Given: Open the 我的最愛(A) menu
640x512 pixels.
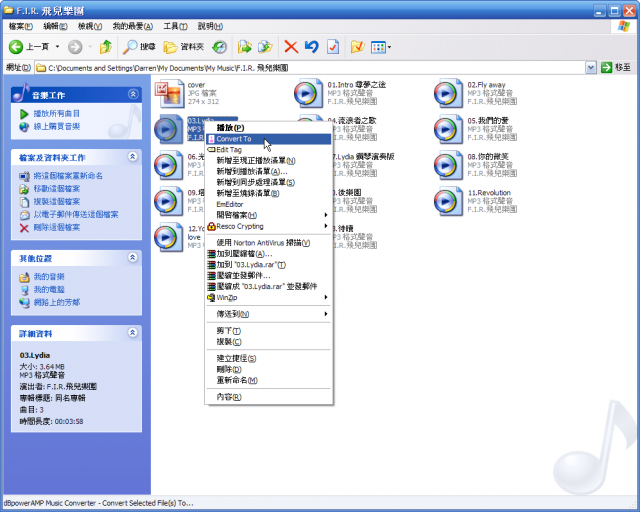Looking at the screenshot, I should point(133,26).
